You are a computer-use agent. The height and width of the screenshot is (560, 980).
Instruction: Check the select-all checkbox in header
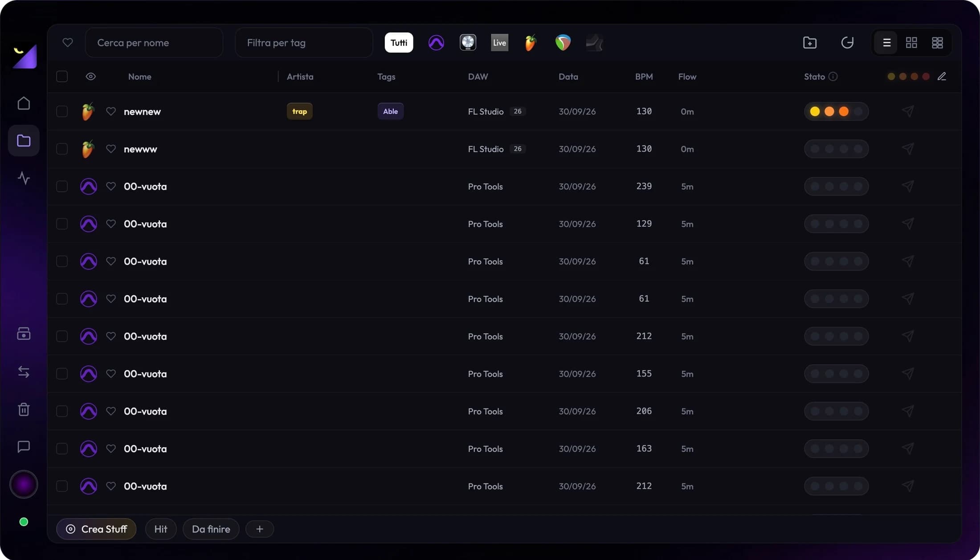[62, 77]
